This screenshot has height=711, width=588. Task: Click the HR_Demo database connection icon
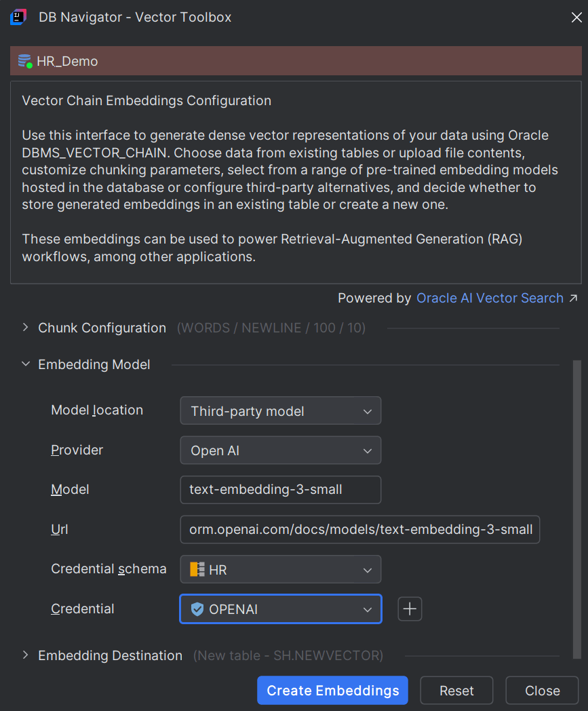pos(25,61)
